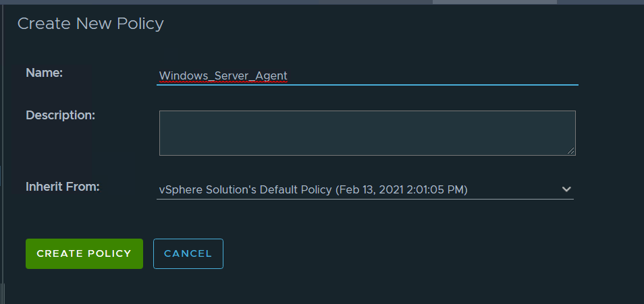Click the Description: label

pos(60,115)
